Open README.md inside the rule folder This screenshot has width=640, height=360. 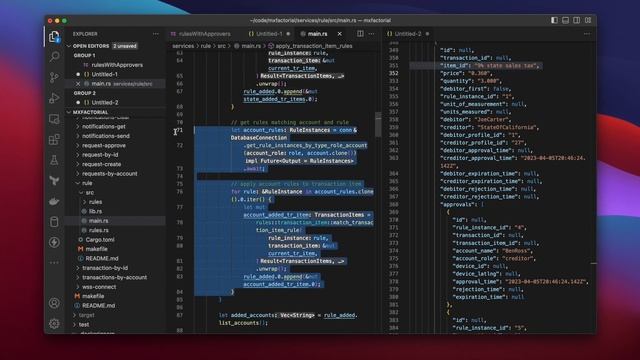[x=102, y=258]
